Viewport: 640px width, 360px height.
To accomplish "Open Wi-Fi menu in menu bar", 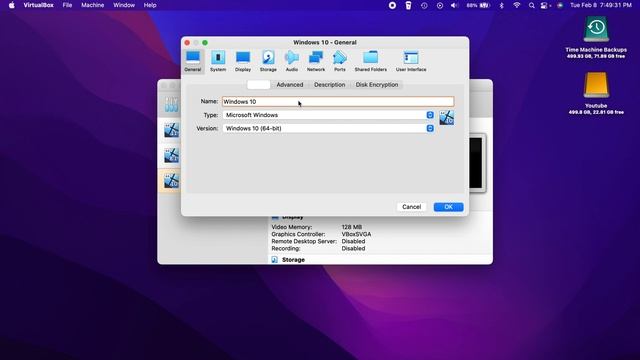I will pyautogui.click(x=517, y=5).
